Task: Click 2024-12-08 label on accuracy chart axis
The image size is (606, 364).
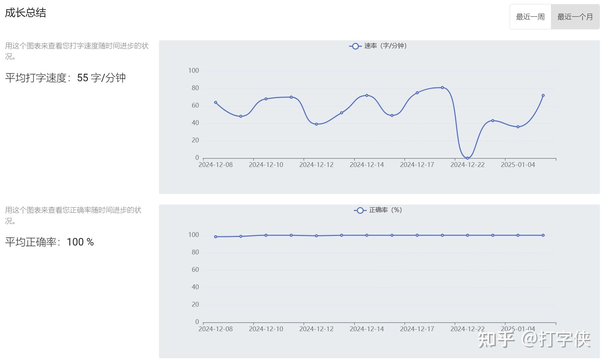Action: click(216, 329)
